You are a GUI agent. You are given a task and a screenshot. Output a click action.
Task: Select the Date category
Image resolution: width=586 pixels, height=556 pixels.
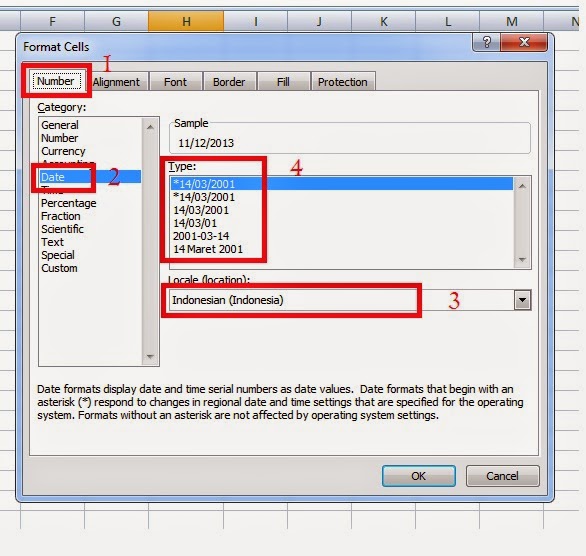90,177
